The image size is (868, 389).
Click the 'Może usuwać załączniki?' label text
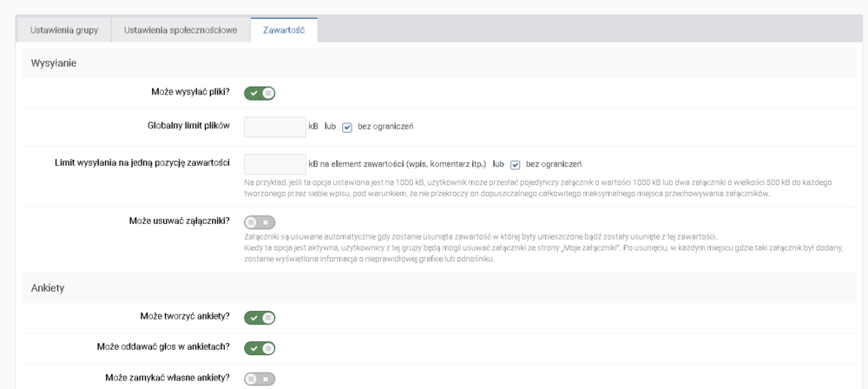(179, 221)
